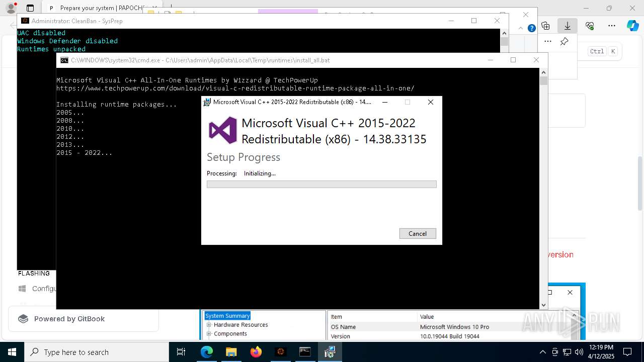The height and width of the screenshot is (362, 644).
Task: Open File Explorer from taskbar
Action: 231,352
